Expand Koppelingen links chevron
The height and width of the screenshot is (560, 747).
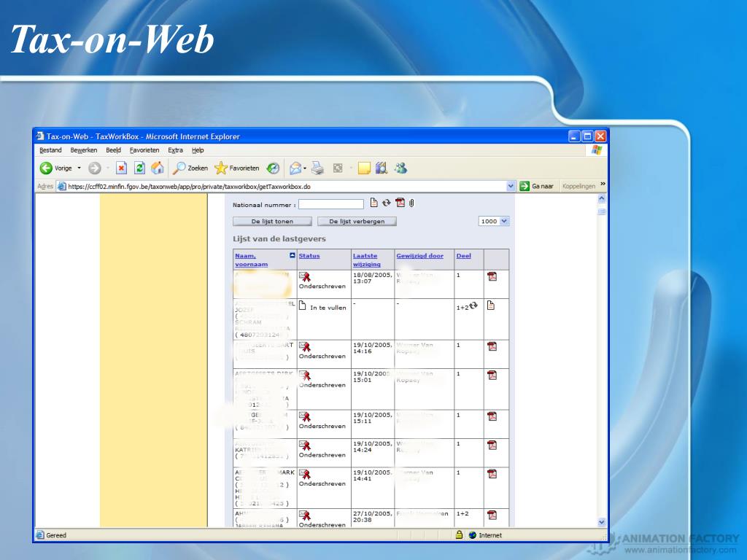point(603,184)
